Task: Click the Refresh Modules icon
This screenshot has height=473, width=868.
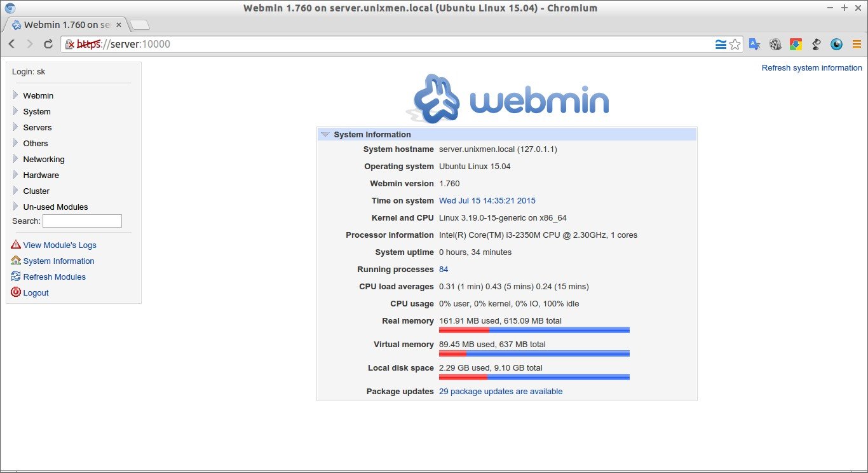Action: tap(16, 277)
